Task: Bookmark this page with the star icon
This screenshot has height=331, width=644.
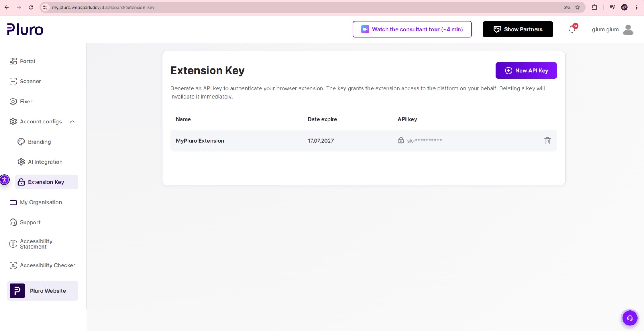Action: 577,7
